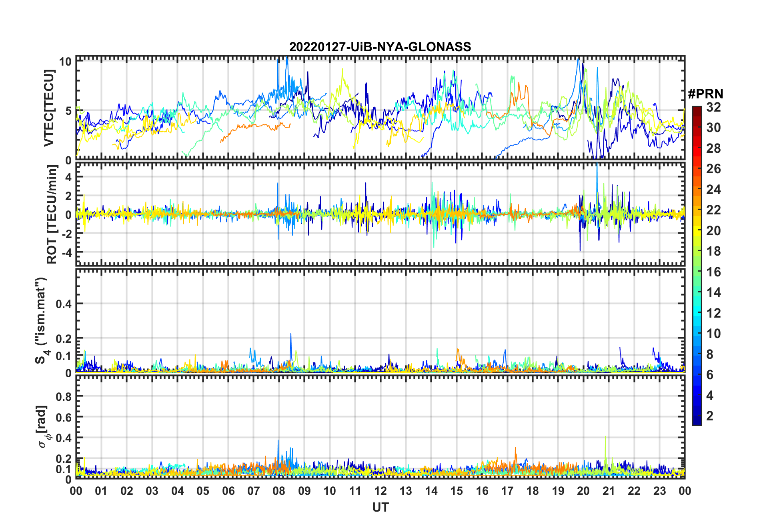Click the VTEC[TECU] axis label
The width and height of the screenshot is (761, 532).
(x=49, y=108)
